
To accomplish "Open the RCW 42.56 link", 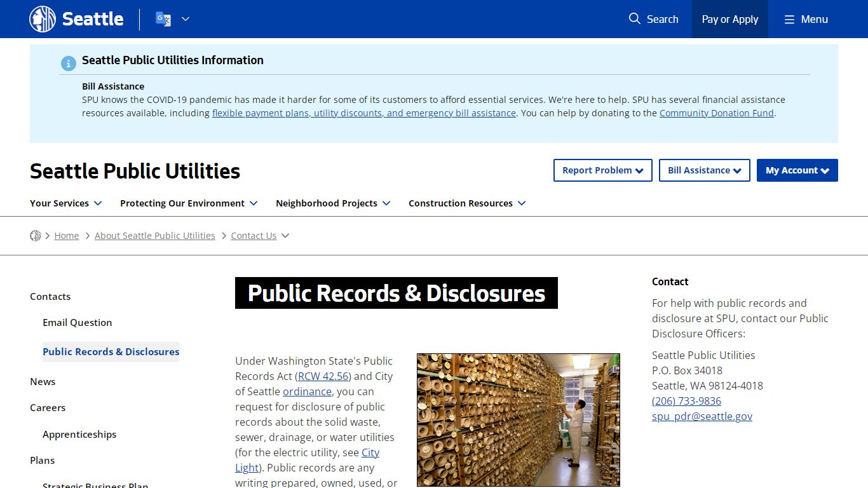I will coord(323,376).
